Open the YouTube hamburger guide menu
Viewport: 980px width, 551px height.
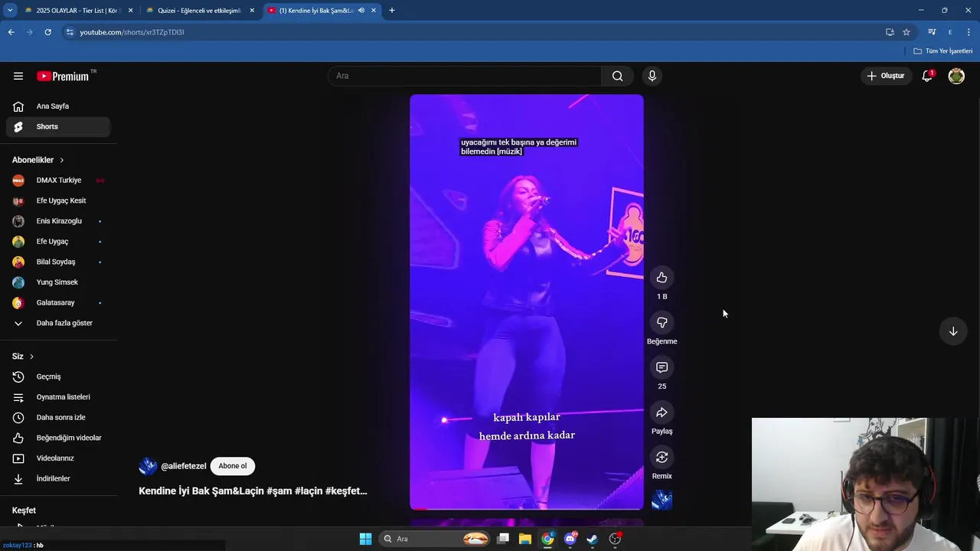[x=18, y=76]
